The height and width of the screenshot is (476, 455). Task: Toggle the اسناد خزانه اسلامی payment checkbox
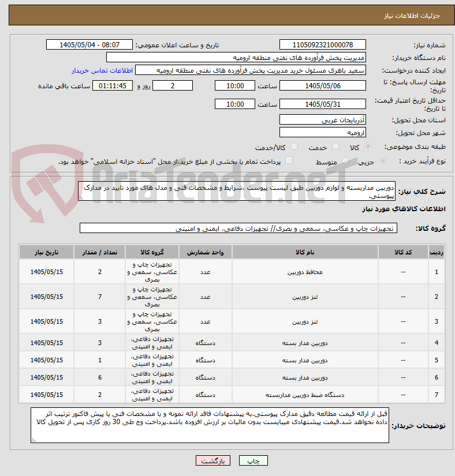(x=289, y=160)
